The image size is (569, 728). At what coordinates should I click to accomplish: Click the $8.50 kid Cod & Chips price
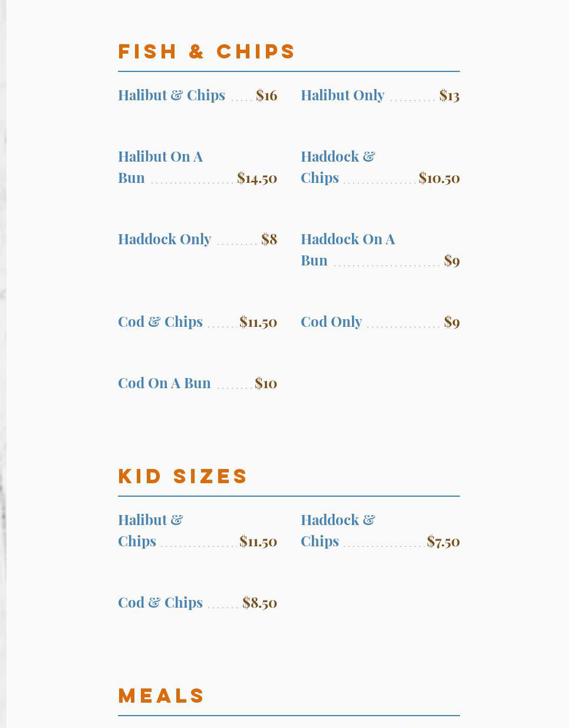coord(259,602)
